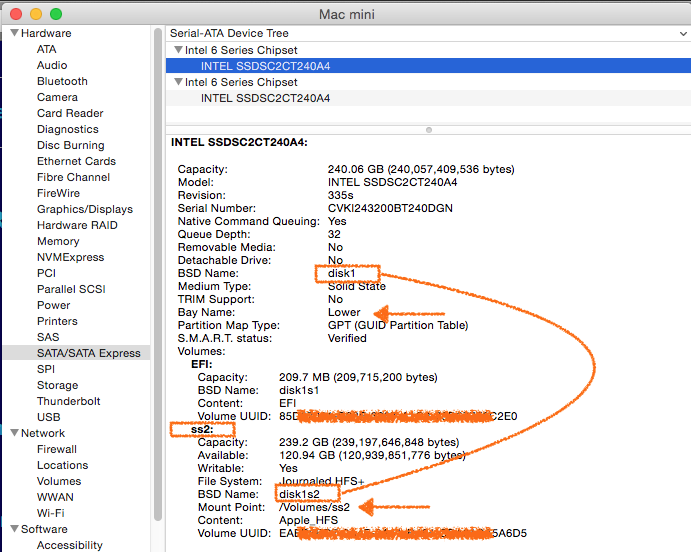Click the green zoom window button
The height and width of the screenshot is (552, 691).
coord(56,14)
